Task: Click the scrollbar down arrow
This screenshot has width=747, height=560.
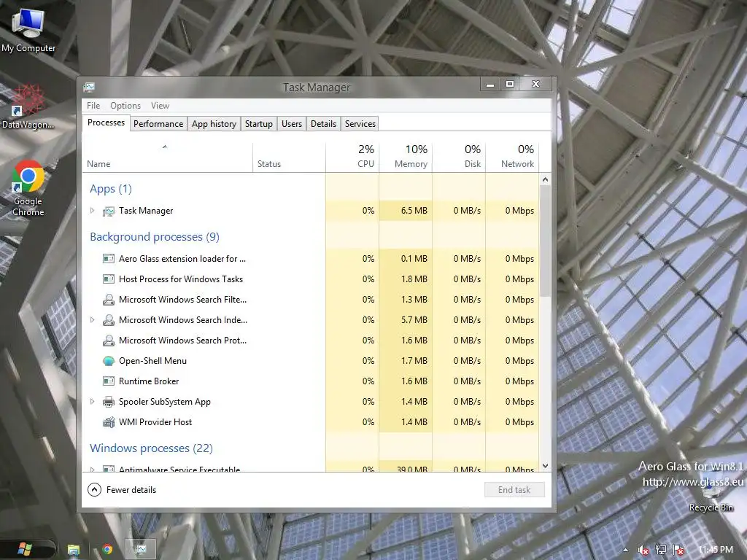Action: point(546,466)
